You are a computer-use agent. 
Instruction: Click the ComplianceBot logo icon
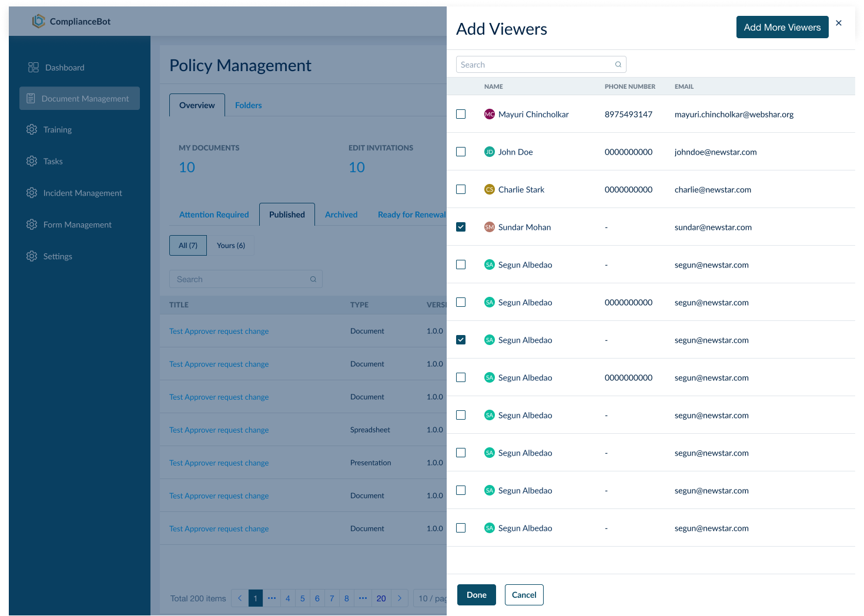(x=38, y=21)
